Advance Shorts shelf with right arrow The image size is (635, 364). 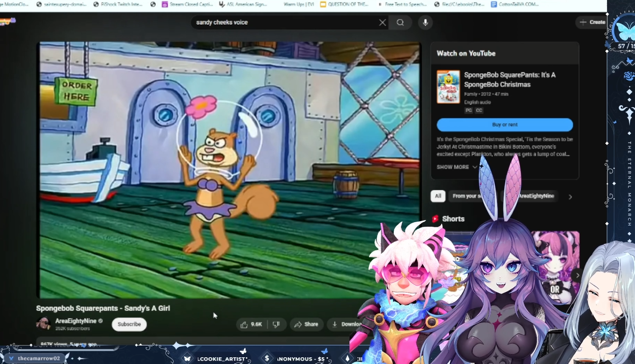(577, 275)
